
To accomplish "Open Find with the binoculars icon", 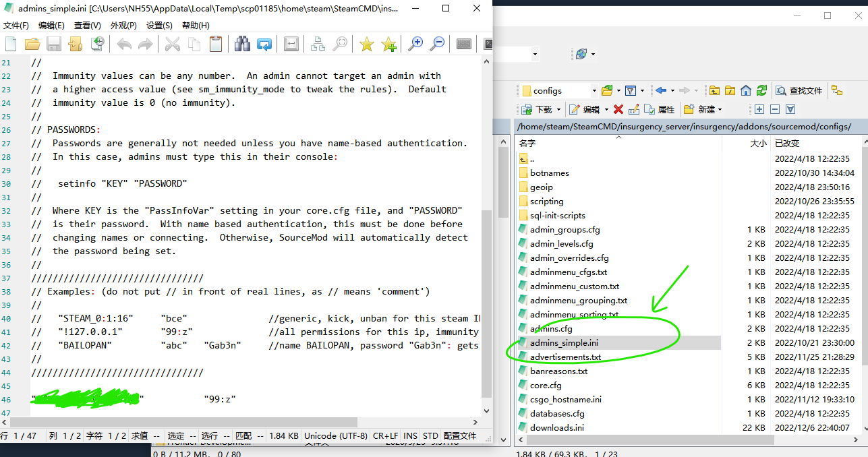I will click(x=243, y=44).
